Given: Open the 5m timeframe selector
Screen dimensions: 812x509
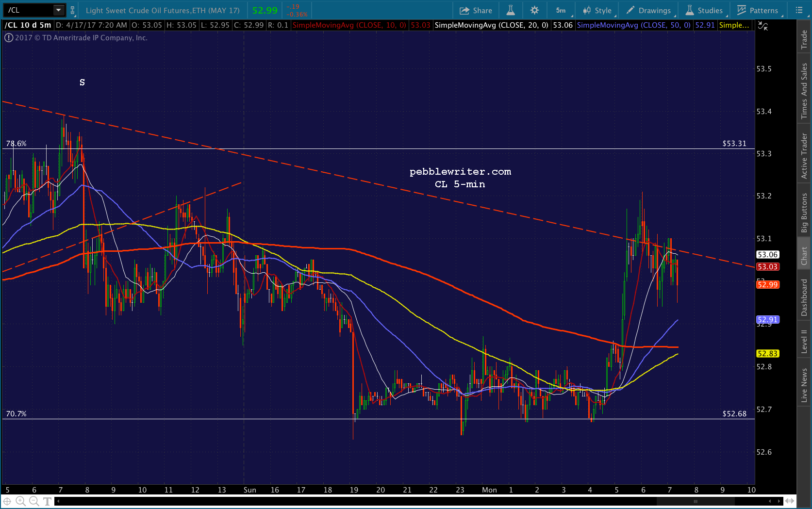Looking at the screenshot, I should tap(562, 10).
